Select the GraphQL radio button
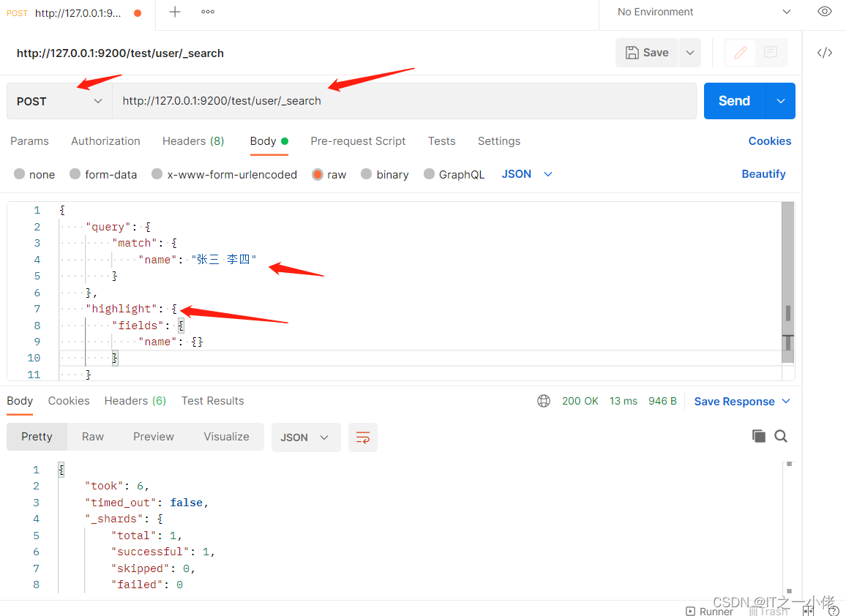 pyautogui.click(x=429, y=173)
